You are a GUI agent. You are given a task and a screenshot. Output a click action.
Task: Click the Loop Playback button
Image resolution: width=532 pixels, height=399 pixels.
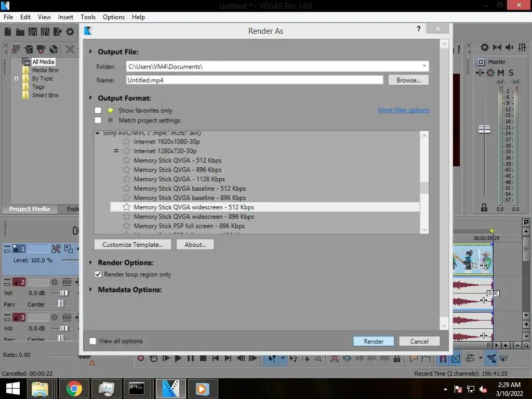(x=153, y=358)
